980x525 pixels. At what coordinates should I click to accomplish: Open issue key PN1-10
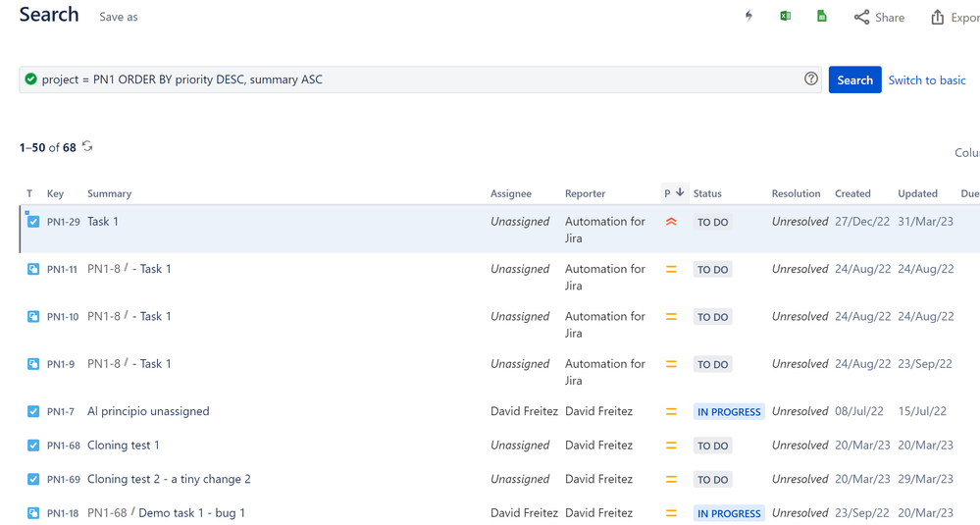click(x=63, y=317)
